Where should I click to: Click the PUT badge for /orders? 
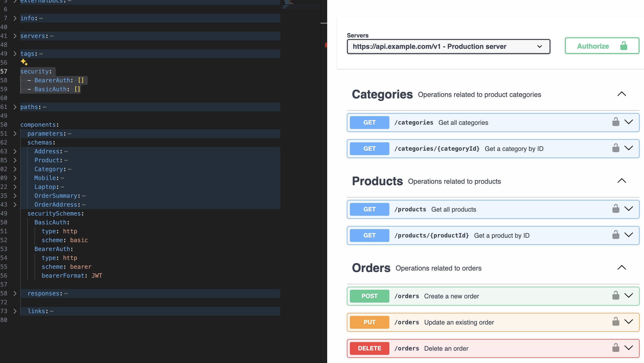click(369, 322)
